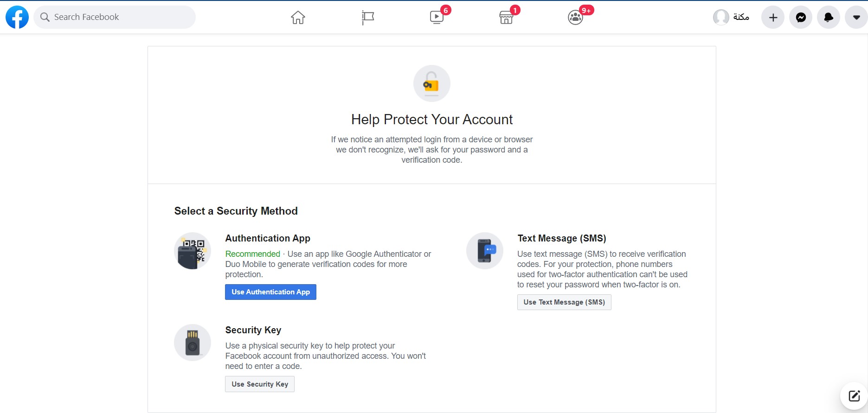Click the Text Message (SMS) title
This screenshot has width=868, height=413.
tap(562, 238)
